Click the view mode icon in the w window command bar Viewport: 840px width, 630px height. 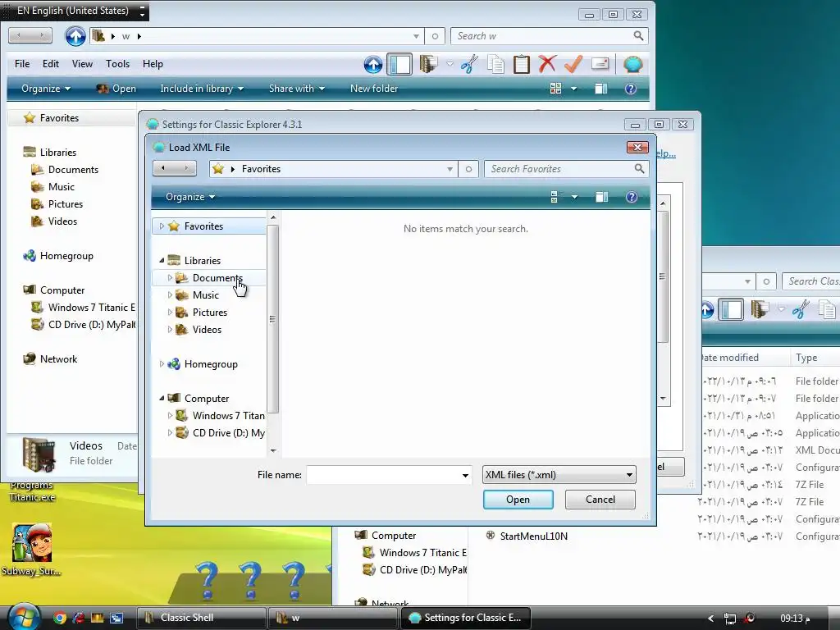pos(555,89)
